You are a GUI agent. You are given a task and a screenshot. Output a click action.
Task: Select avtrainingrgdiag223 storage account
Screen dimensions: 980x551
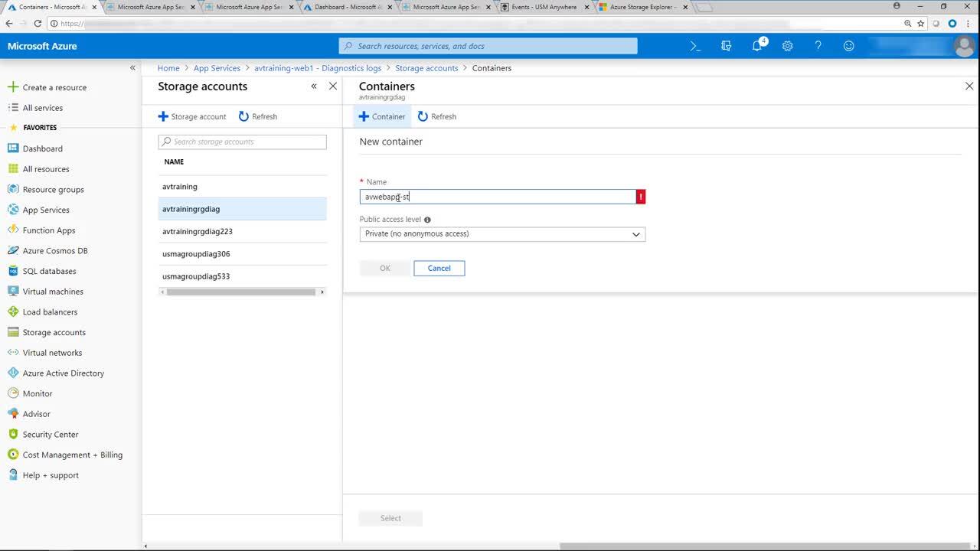[242, 231]
